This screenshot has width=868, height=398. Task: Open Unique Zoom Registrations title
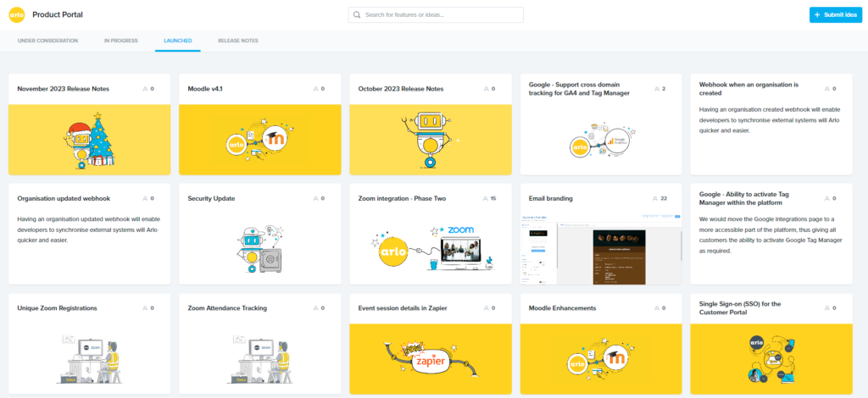(x=57, y=308)
